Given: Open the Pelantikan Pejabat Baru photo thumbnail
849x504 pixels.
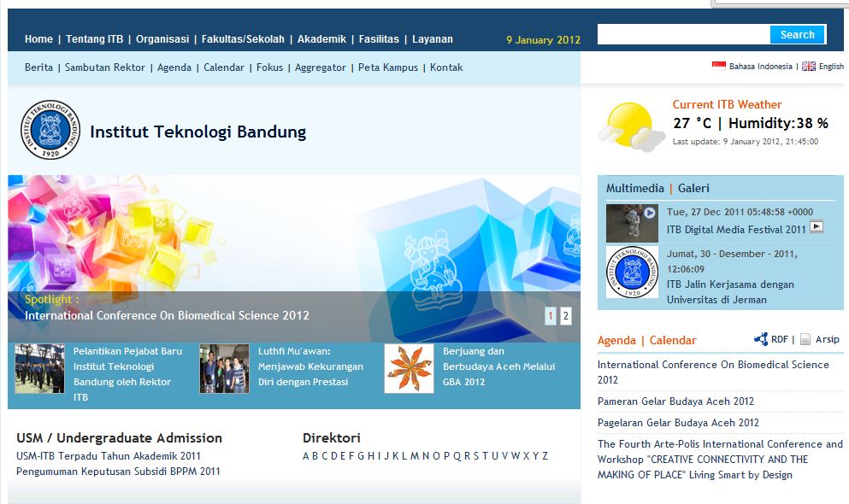Looking at the screenshot, I should pos(39,368).
